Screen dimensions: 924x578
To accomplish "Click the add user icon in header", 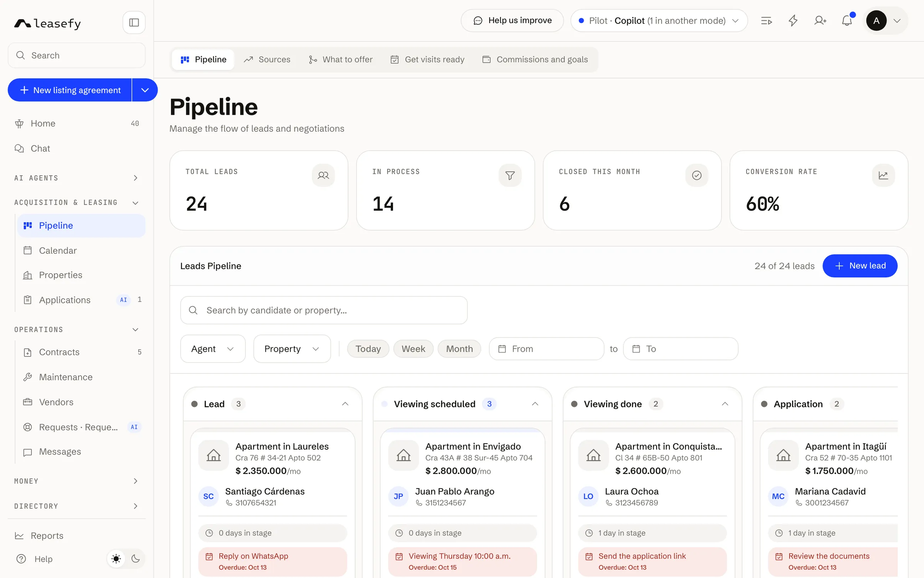I will click(x=820, y=20).
